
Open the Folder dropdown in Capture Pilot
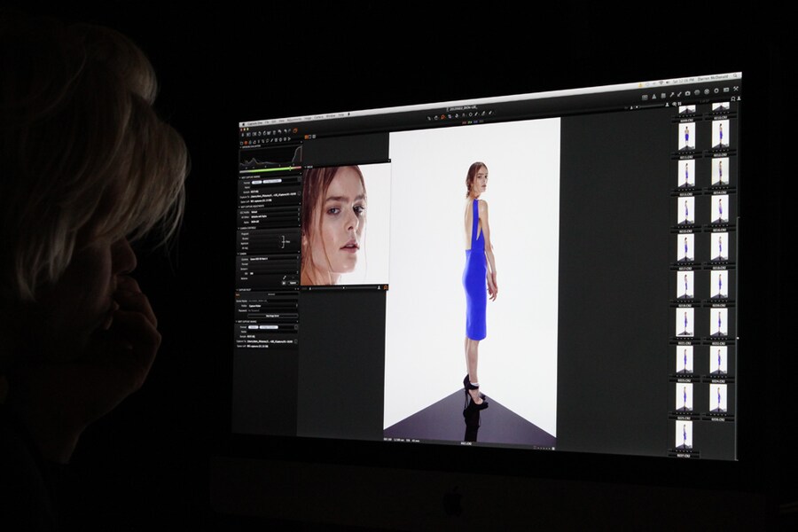tap(273, 305)
